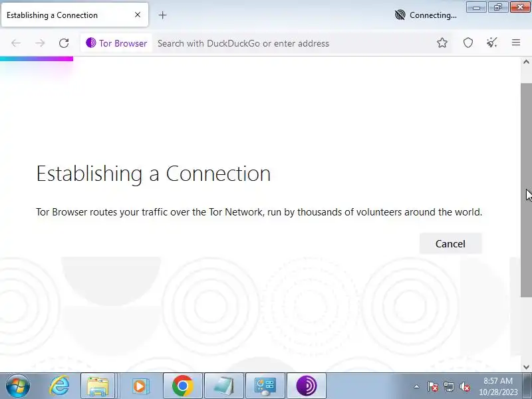Click the scrollbar down arrow
532x399 pixels.
[526, 367]
